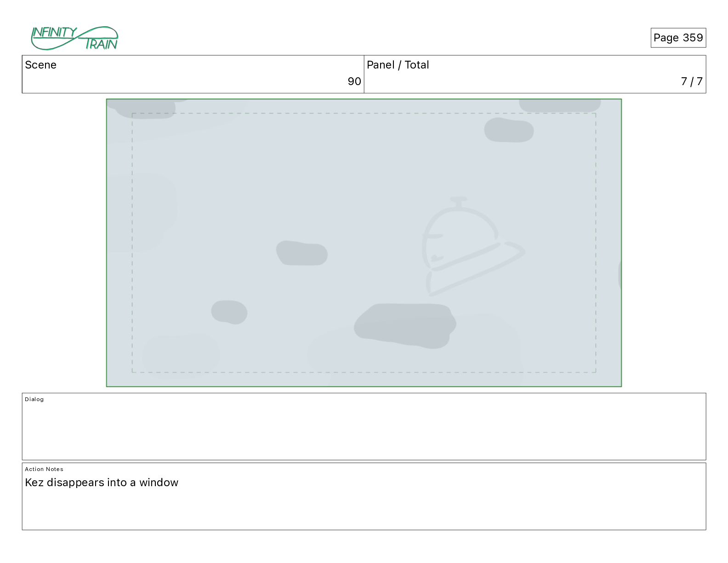Click the Action Notes label
The image size is (728, 563).
point(44,469)
